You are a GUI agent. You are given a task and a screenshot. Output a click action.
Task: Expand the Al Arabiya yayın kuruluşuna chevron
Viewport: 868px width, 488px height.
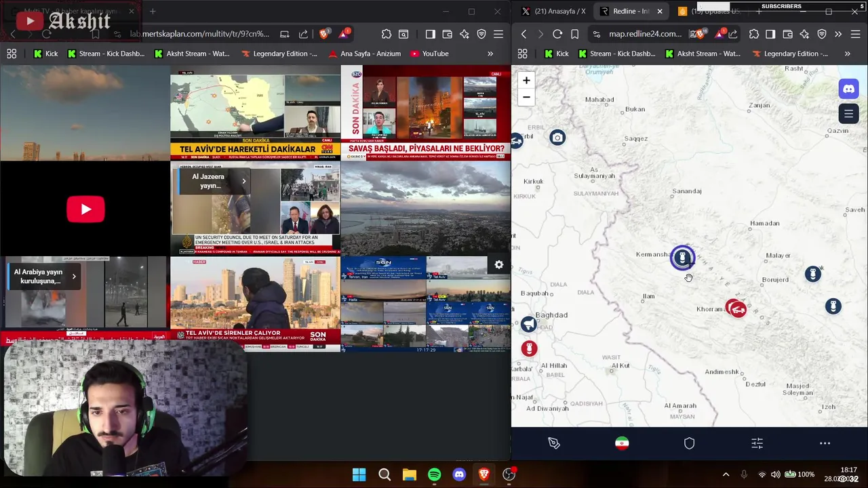(x=73, y=277)
